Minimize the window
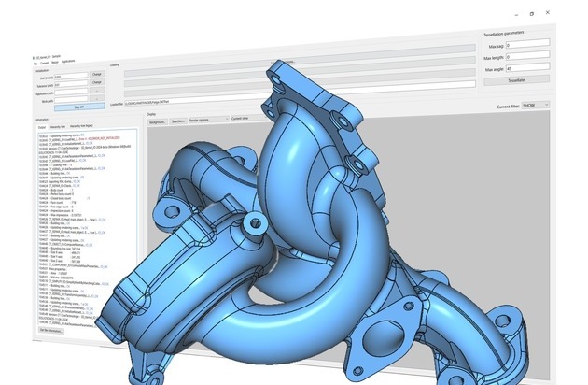The width and height of the screenshot is (588, 385). [516, 15]
